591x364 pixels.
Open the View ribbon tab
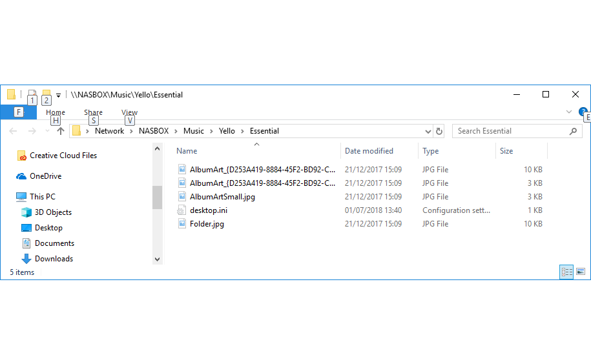129,112
